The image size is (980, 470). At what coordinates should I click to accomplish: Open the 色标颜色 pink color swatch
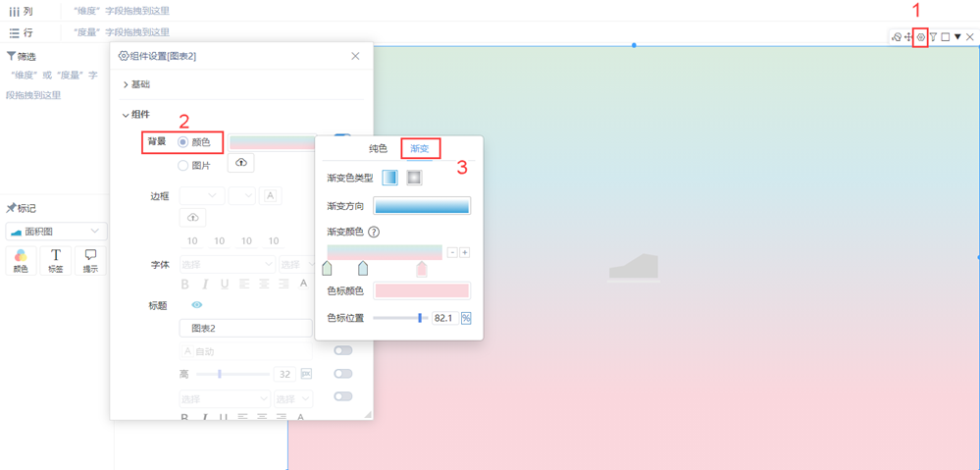(x=422, y=291)
